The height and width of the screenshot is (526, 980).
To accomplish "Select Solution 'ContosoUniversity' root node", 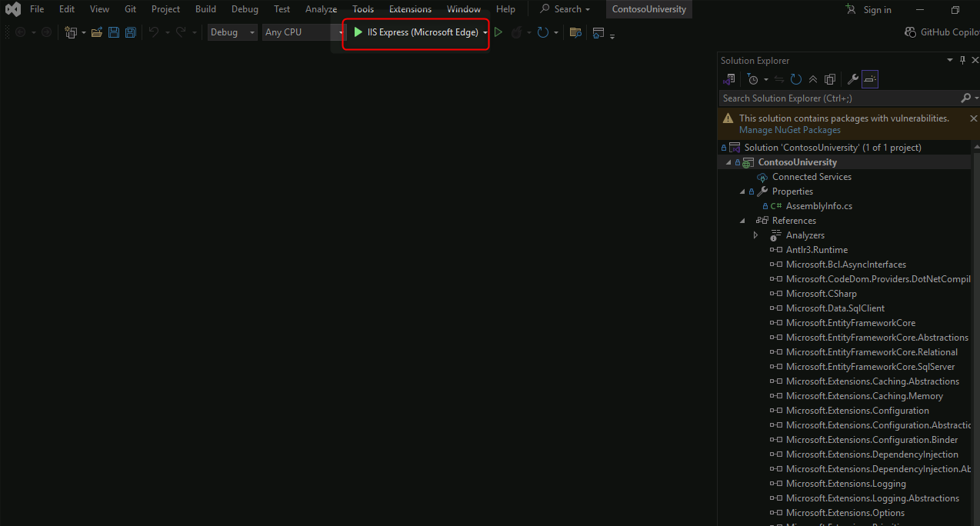I will tap(833, 148).
